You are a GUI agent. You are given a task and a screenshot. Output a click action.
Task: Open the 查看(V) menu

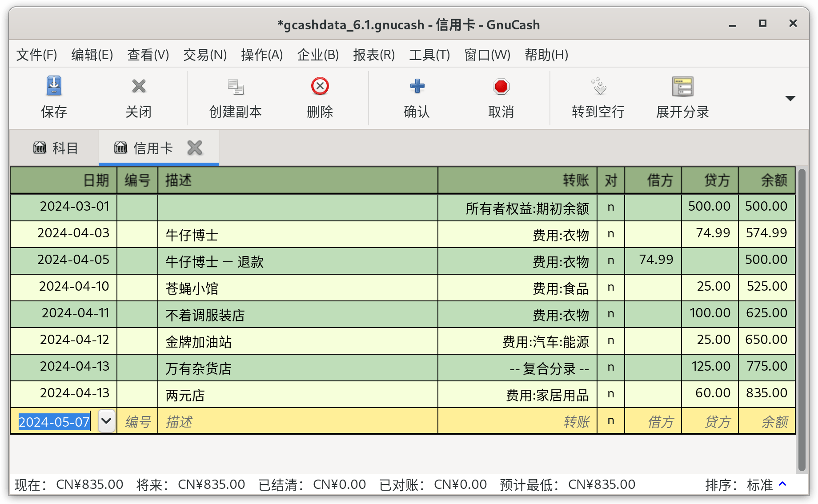click(x=148, y=55)
